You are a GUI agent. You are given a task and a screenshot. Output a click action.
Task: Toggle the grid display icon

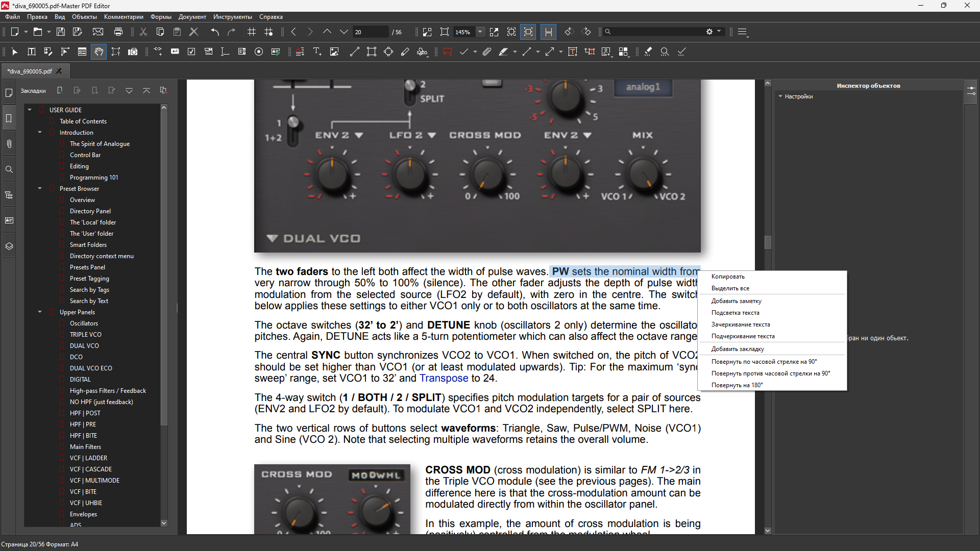pyautogui.click(x=252, y=32)
